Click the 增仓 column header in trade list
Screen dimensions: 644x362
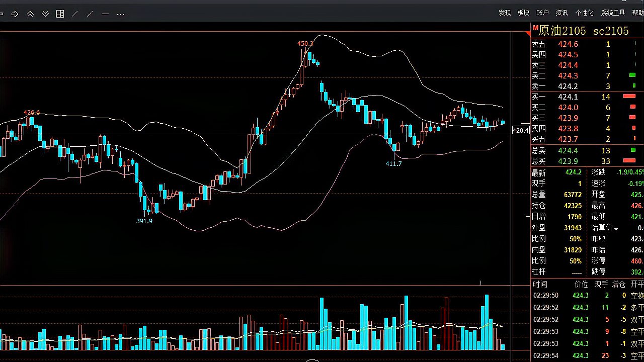point(619,284)
